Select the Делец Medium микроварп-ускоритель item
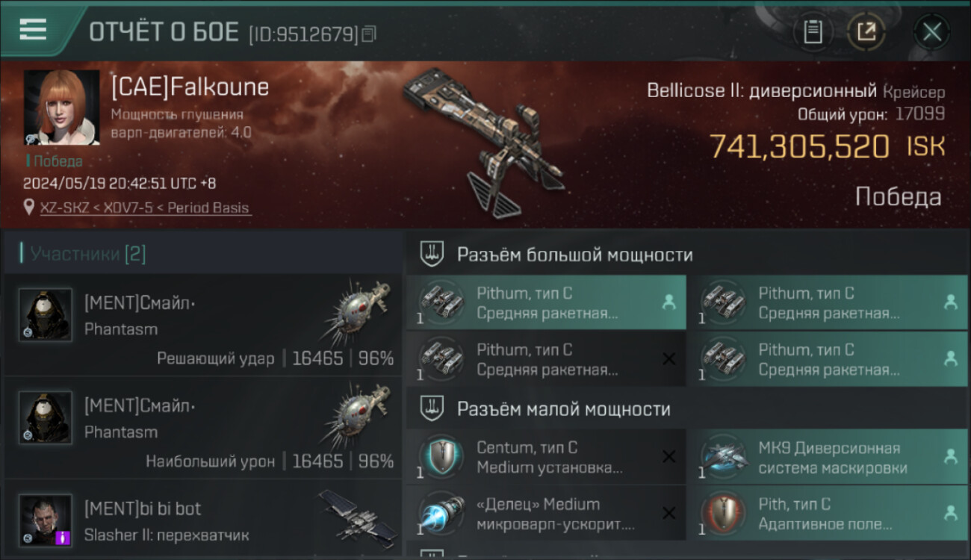The height and width of the screenshot is (560, 971). [546, 514]
